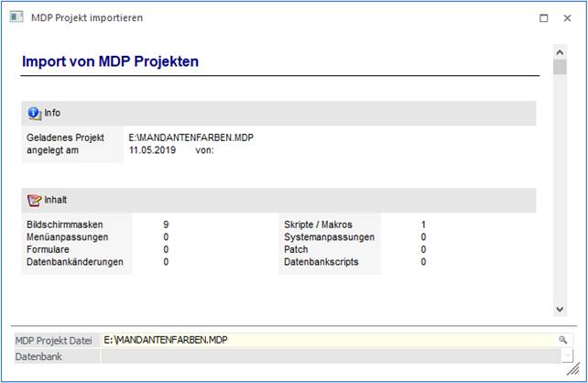The height and width of the screenshot is (383, 588).
Task: Open the Datenbank dropdown button
Action: pos(567,356)
